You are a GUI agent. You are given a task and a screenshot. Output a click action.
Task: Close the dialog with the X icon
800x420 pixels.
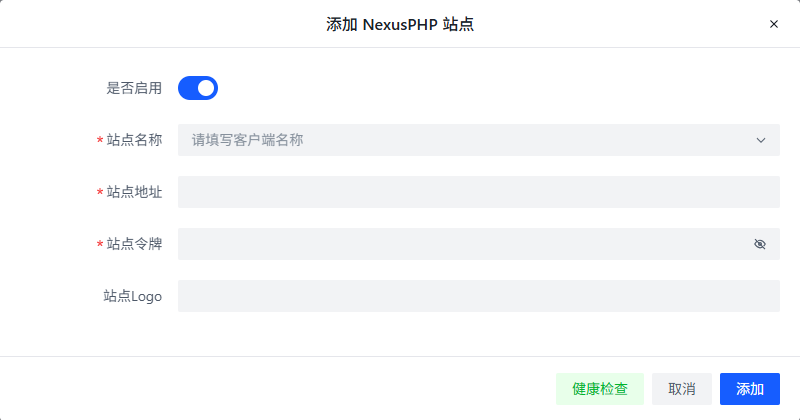pyautogui.click(x=774, y=24)
